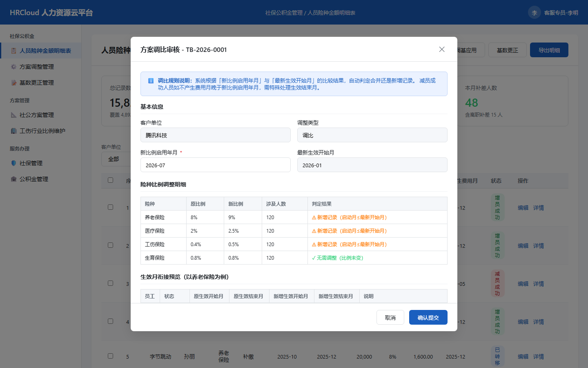This screenshot has width=588, height=368.
Task: Click the 人员险种金额明细表 sidebar icon
Action: tap(13, 51)
